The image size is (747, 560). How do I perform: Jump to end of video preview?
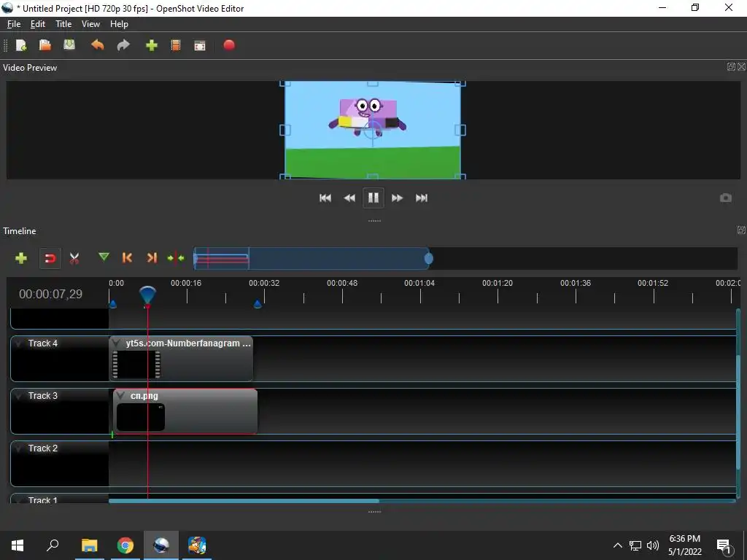[422, 198]
